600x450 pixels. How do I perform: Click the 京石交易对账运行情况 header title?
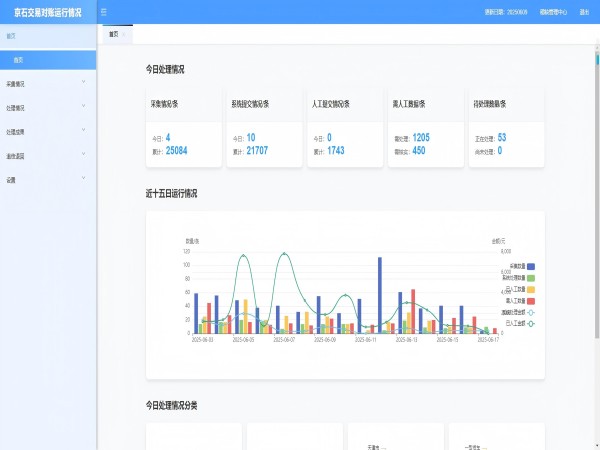(x=48, y=12)
